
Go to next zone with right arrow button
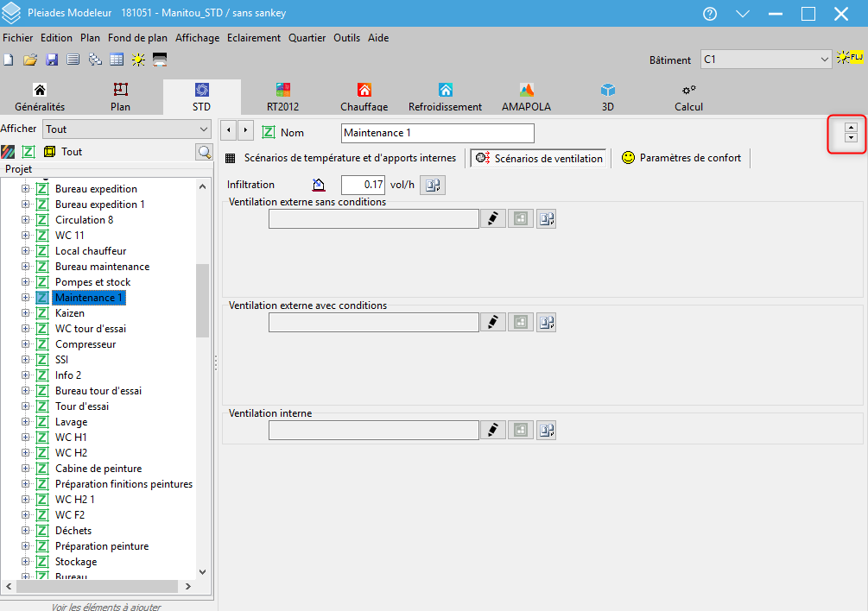[245, 130]
